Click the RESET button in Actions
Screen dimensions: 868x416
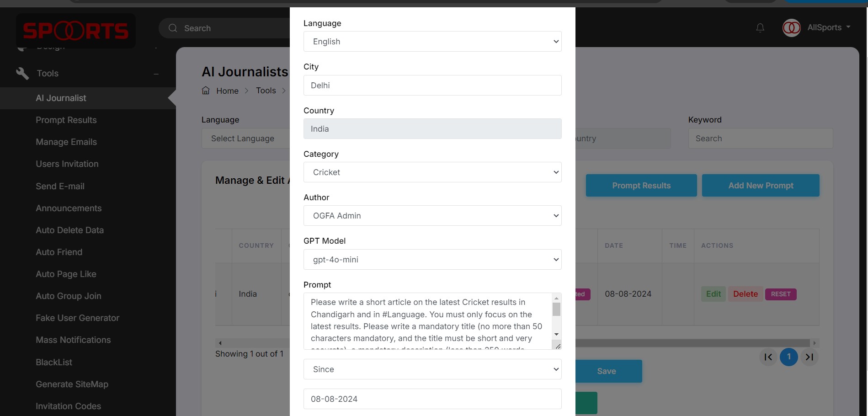click(781, 294)
